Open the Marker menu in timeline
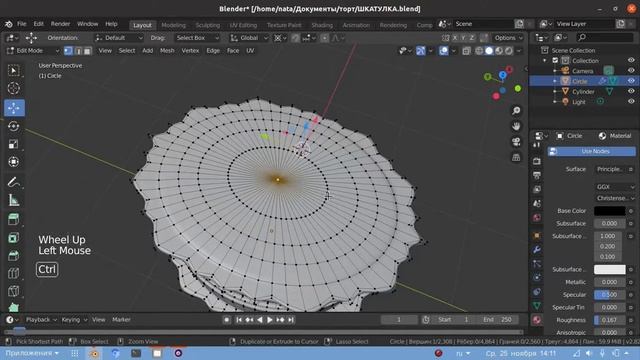The width and height of the screenshot is (640, 360). (121, 320)
